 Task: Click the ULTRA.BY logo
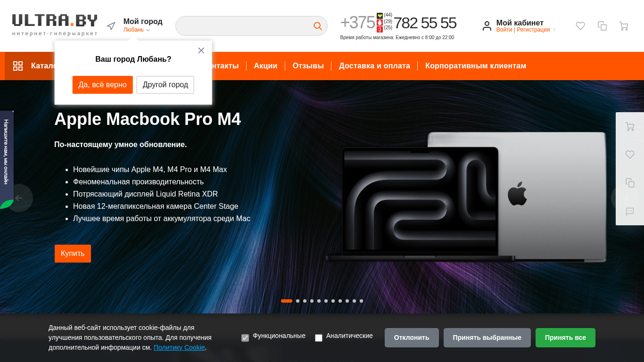[55, 25]
